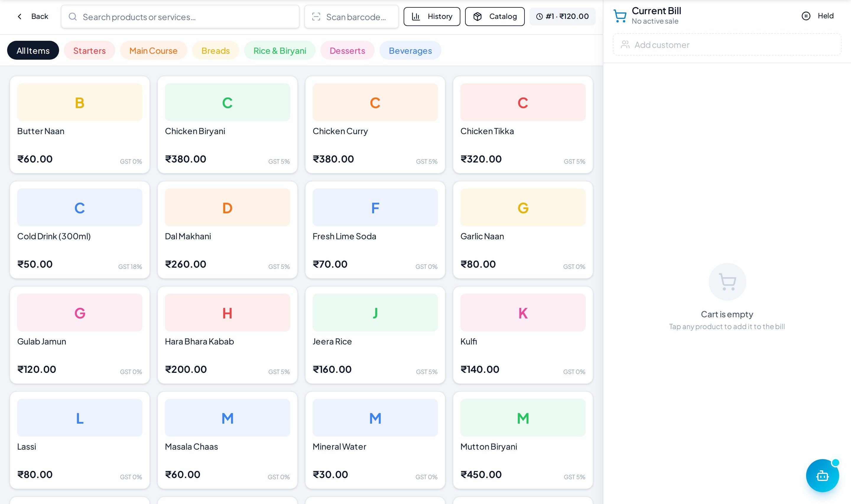Screen dimensions: 851x504
Task: Click the ₹450.00 Mutton Biryani price
Action: click(481, 474)
